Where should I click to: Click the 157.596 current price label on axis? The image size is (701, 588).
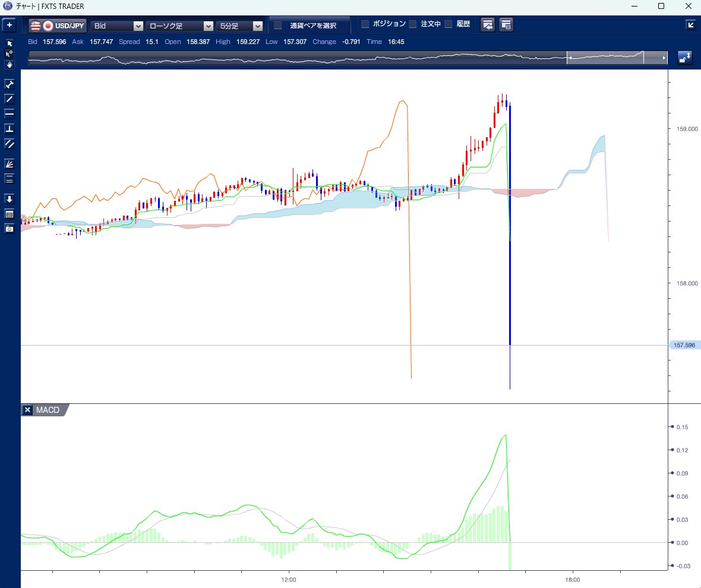pyautogui.click(x=684, y=346)
